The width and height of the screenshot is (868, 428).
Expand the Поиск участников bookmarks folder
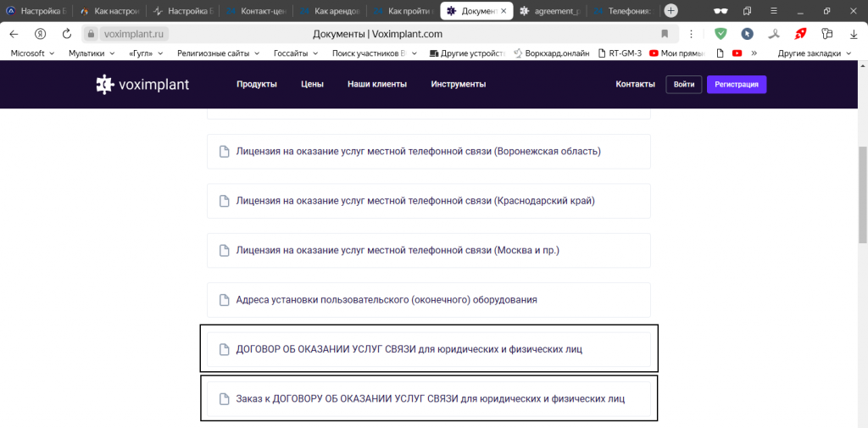(374, 53)
